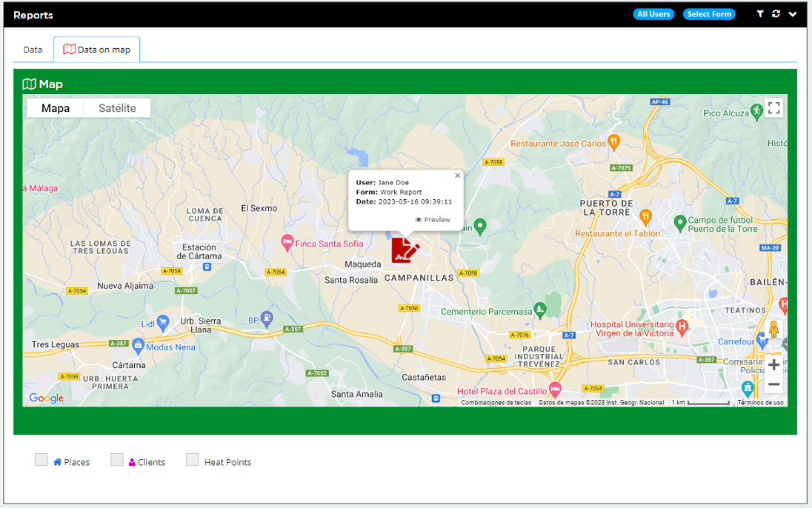Viewport: 812px width, 508px height.
Task: Click the Carrefour shopping marker
Action: [762, 340]
